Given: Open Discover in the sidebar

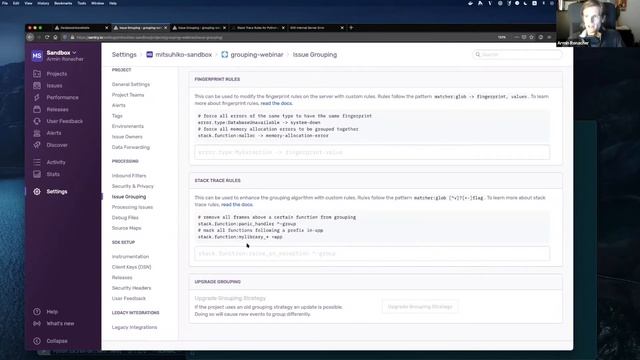Looking at the screenshot, I should click(x=57, y=145).
